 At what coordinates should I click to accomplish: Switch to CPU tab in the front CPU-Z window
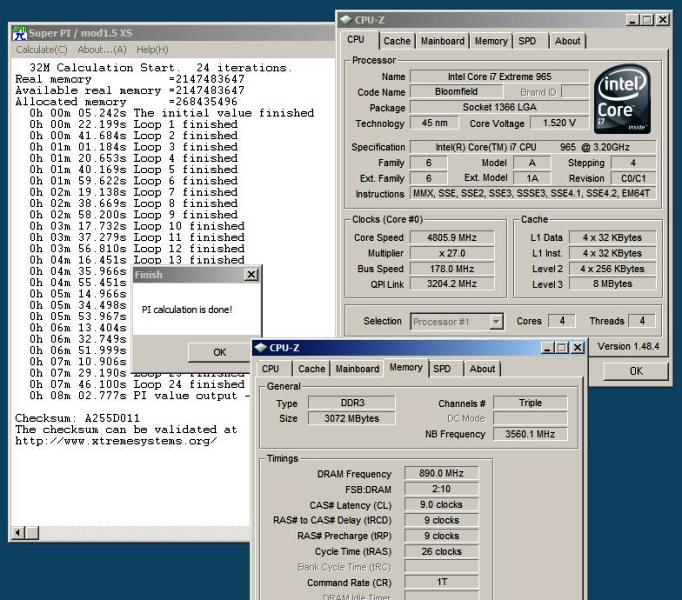[271, 369]
